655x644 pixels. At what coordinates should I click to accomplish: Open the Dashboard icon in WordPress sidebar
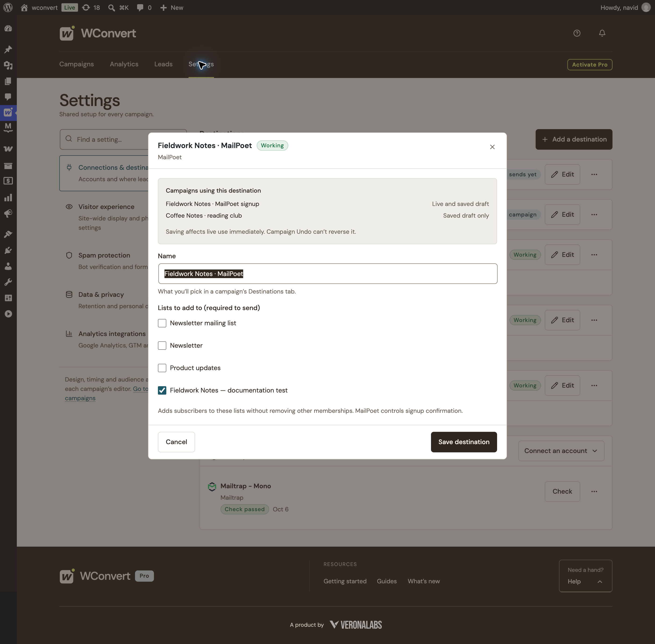point(8,28)
